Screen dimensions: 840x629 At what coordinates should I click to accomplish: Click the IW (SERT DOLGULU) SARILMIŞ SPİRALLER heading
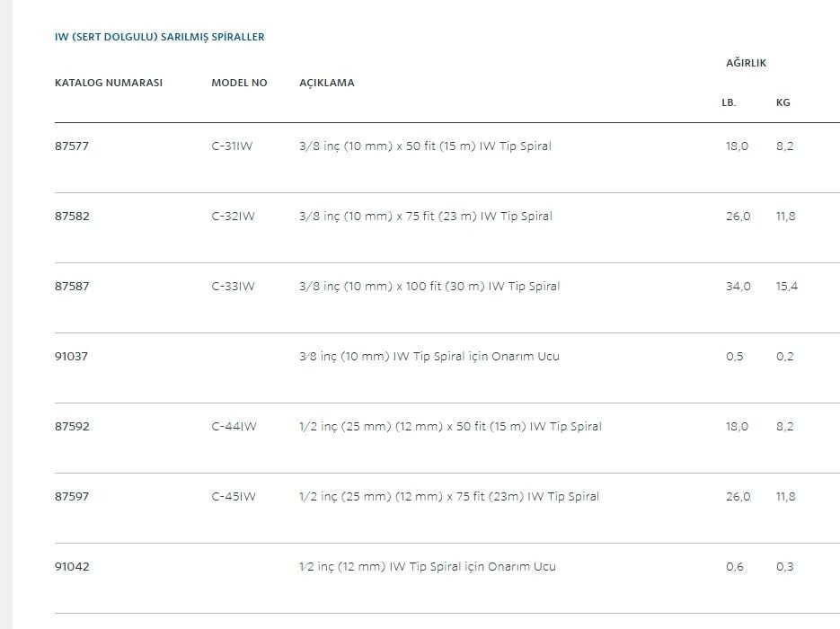[160, 38]
